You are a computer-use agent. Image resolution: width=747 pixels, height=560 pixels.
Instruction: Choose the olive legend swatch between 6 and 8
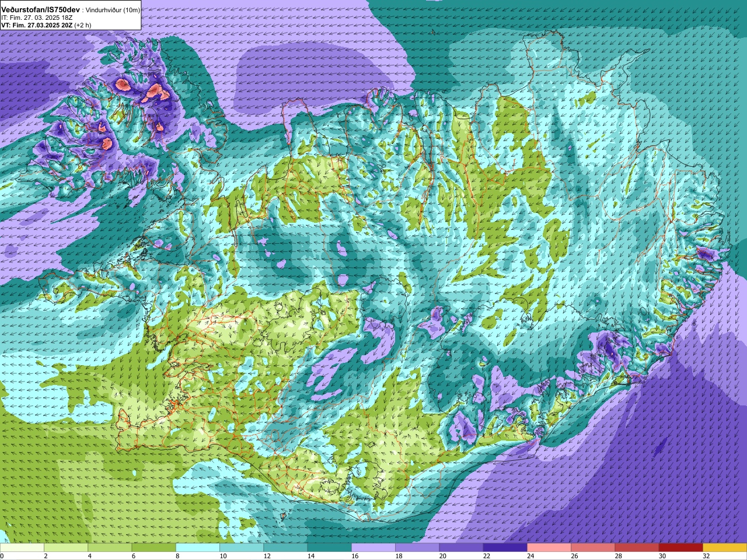tap(153, 548)
